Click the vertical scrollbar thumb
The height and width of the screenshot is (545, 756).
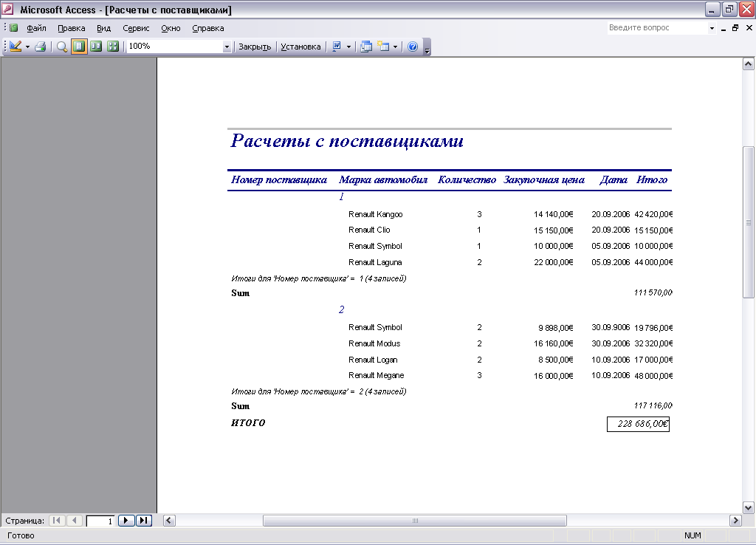pyautogui.click(x=749, y=222)
